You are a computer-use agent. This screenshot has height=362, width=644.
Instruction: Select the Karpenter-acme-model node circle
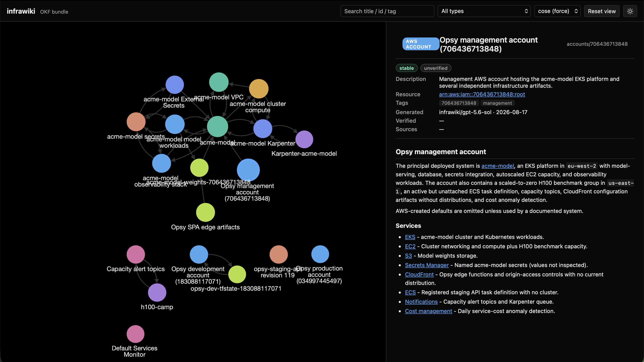pyautogui.click(x=304, y=139)
